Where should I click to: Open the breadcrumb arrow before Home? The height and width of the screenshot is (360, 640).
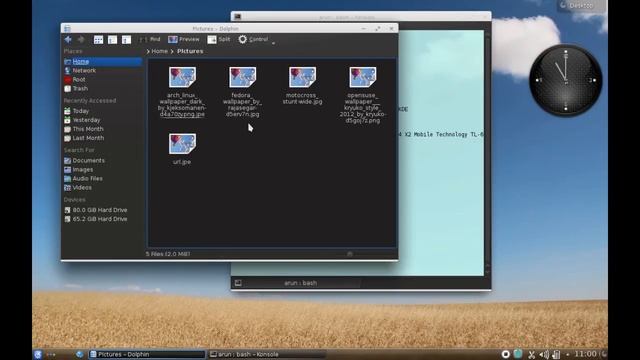click(x=148, y=51)
